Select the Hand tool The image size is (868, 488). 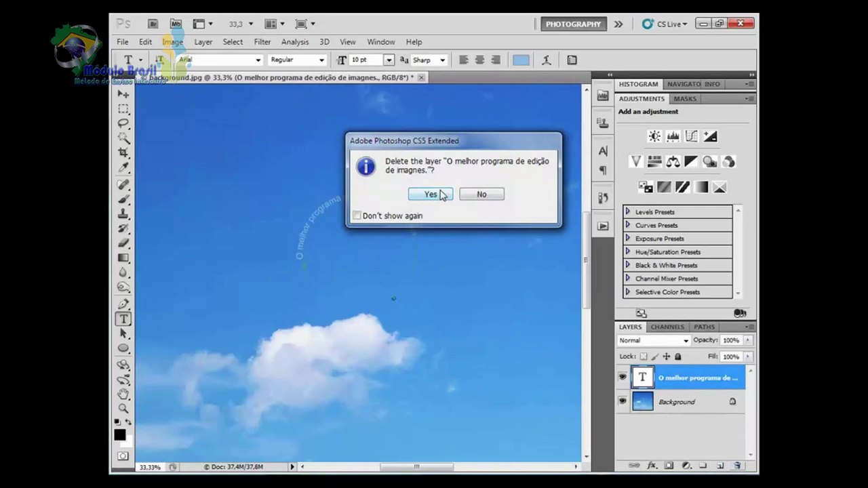(x=123, y=394)
